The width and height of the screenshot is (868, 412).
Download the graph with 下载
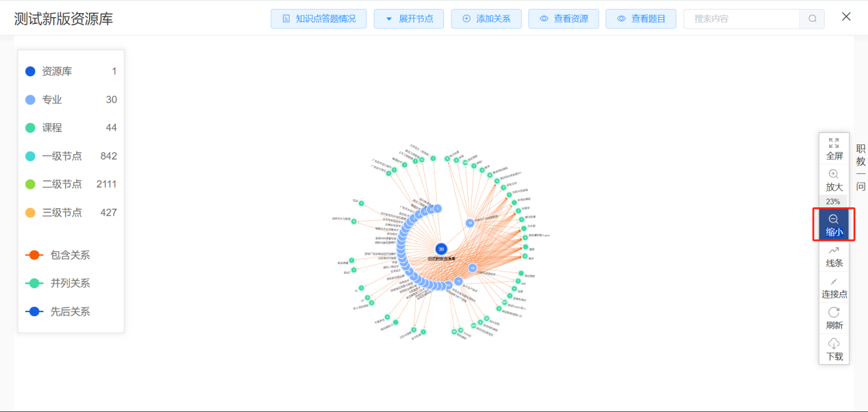[x=834, y=349]
